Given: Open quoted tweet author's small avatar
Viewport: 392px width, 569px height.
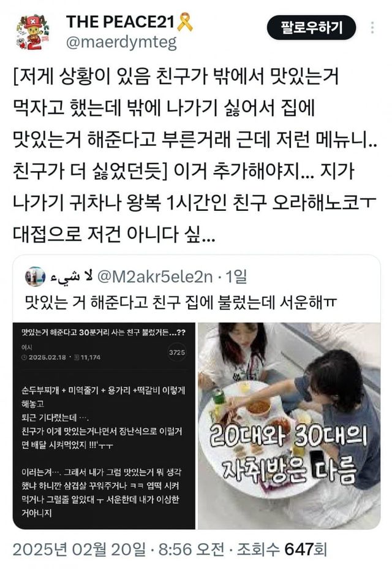Looking at the screenshot, I should (x=35, y=277).
